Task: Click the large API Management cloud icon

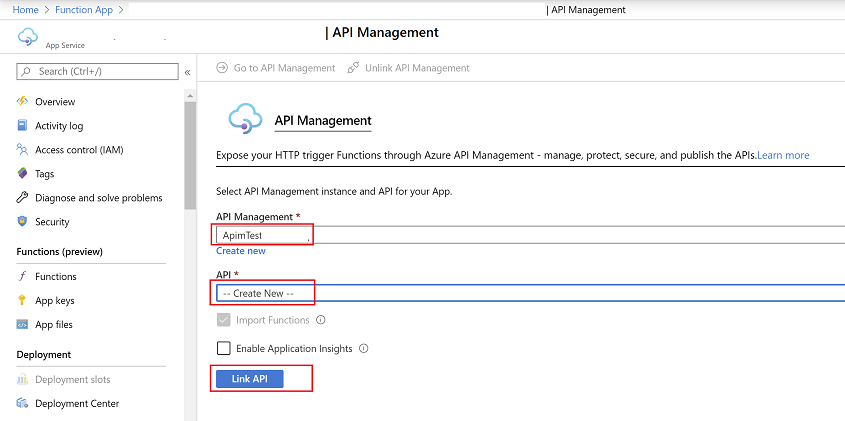Action: [x=245, y=118]
